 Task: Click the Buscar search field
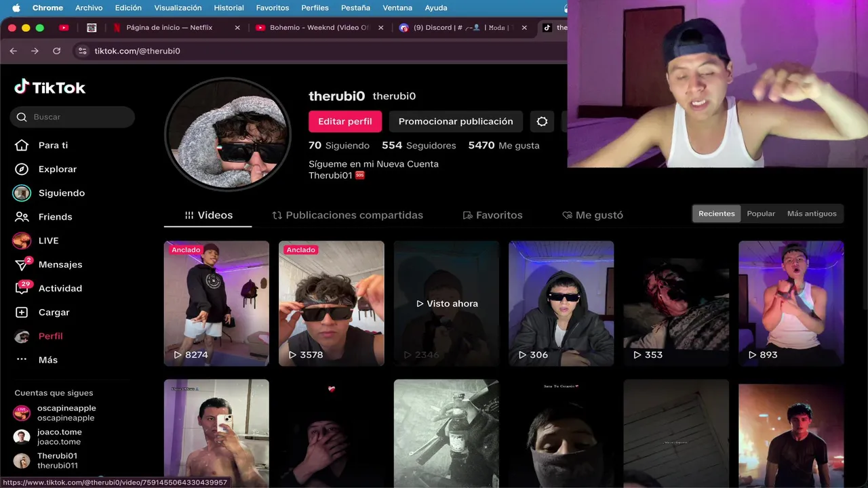(x=73, y=117)
